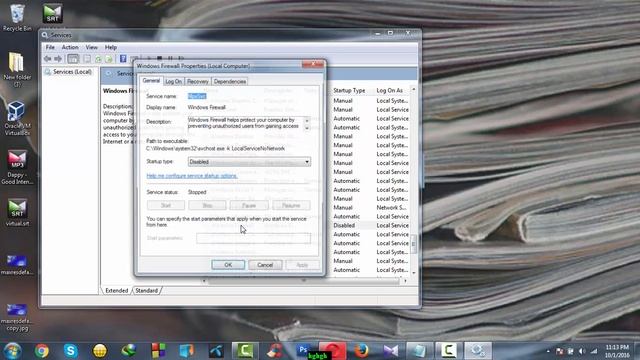The width and height of the screenshot is (640, 360).
Task: Click the Pause service button in dialog
Action: 249,205
